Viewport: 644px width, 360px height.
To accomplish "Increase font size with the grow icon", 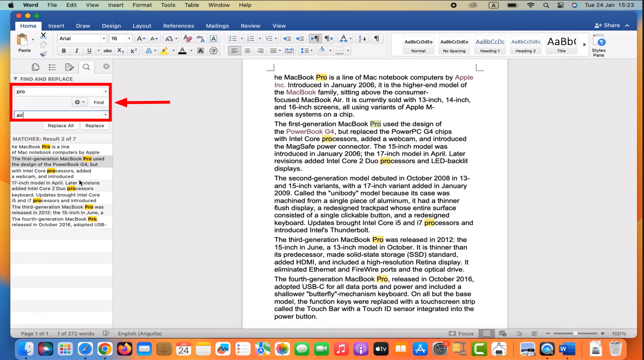I will click(x=141, y=38).
